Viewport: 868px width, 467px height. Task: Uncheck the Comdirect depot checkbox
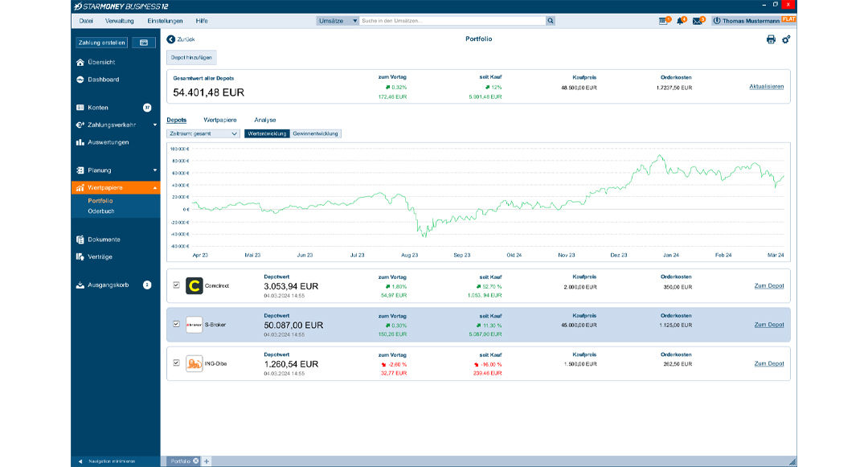[x=177, y=285]
